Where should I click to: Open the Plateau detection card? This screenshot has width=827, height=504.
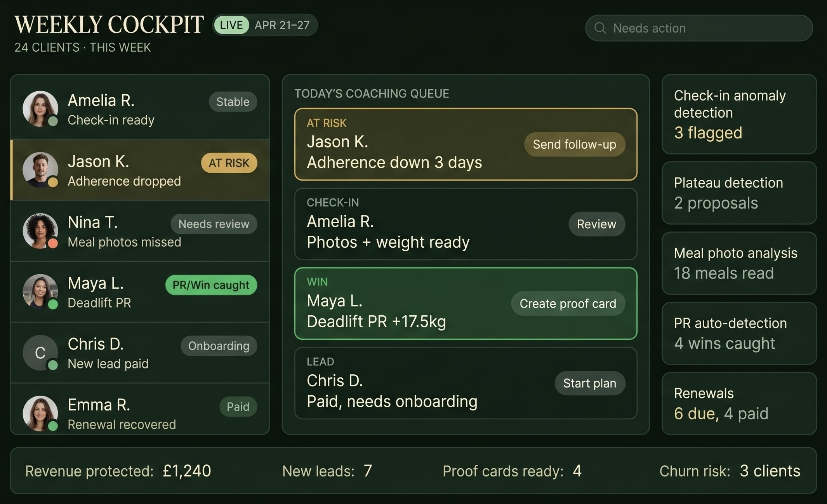coord(738,193)
